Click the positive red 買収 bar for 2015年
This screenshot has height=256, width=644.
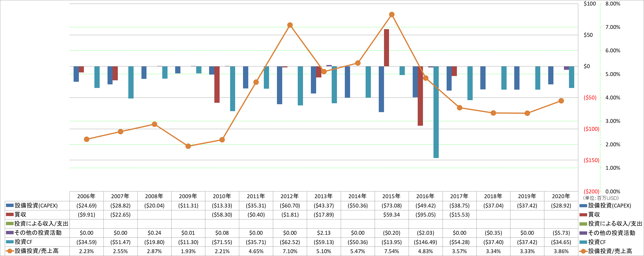click(x=386, y=48)
